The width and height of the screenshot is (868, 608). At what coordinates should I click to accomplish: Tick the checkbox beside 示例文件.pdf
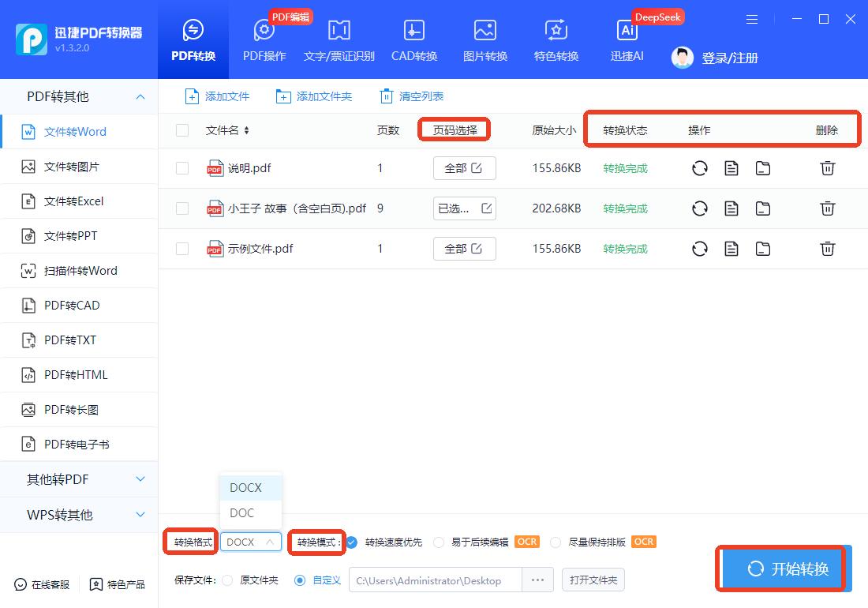(182, 249)
